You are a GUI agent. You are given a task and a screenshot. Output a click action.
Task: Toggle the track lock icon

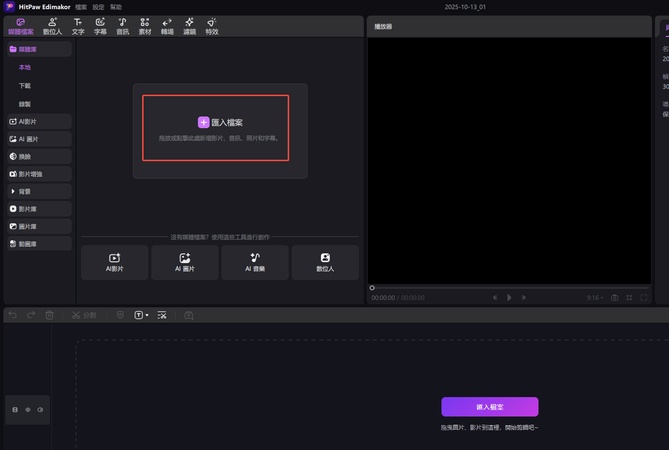click(15, 410)
